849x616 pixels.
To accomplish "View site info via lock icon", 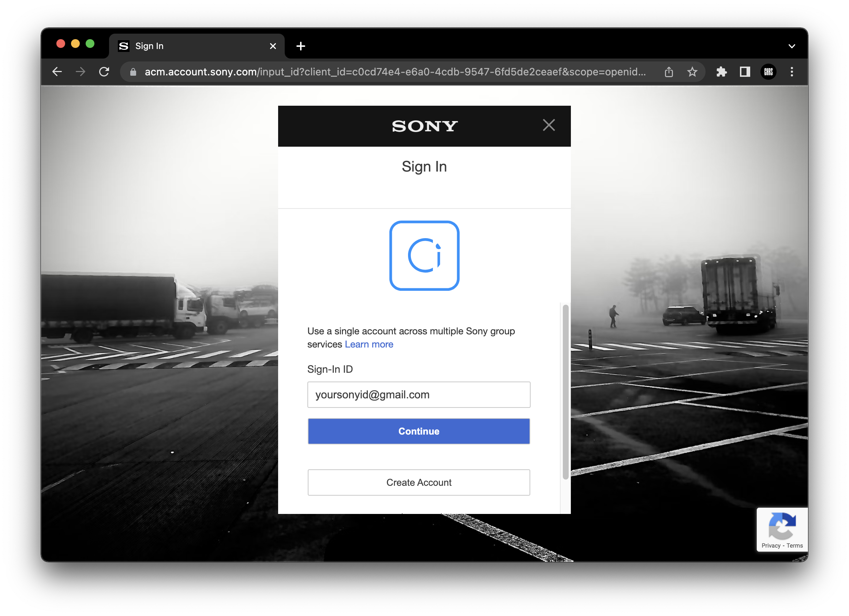I will (x=133, y=72).
